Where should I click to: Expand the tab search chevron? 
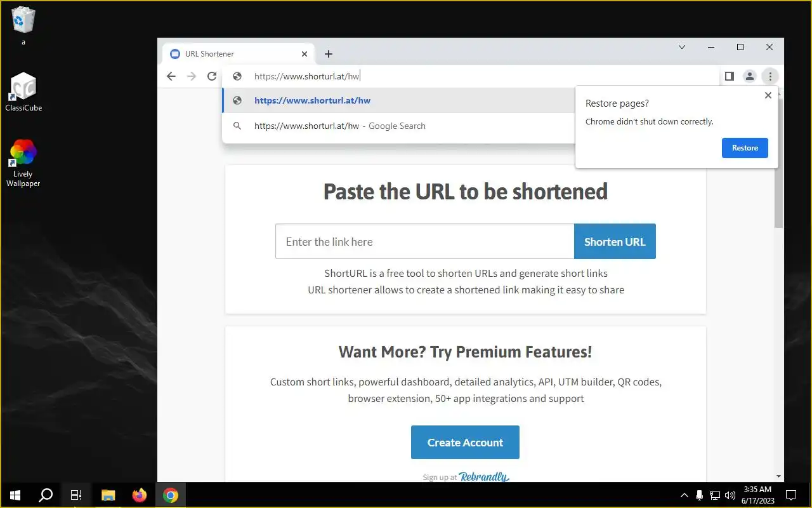coord(682,47)
